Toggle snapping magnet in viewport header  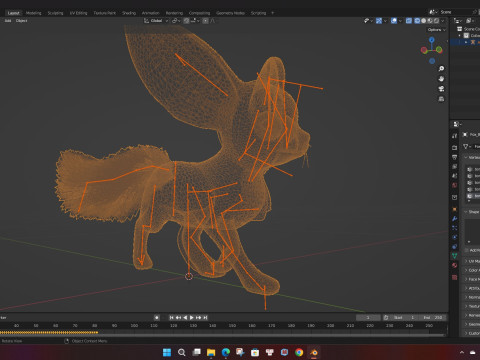point(186,21)
